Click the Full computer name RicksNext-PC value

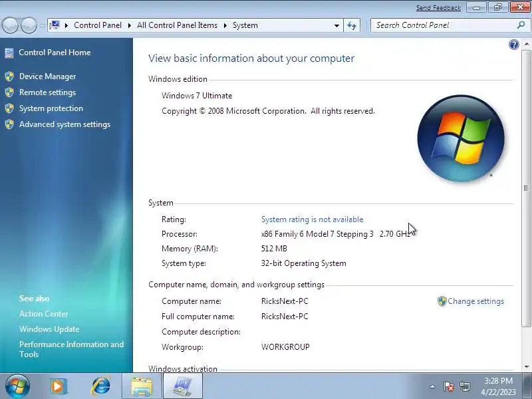(x=285, y=317)
